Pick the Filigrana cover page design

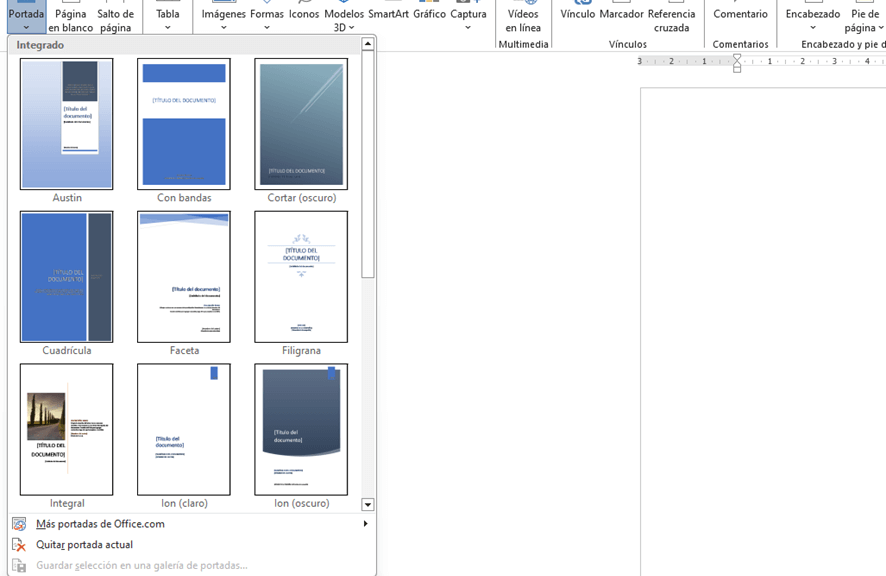301,277
